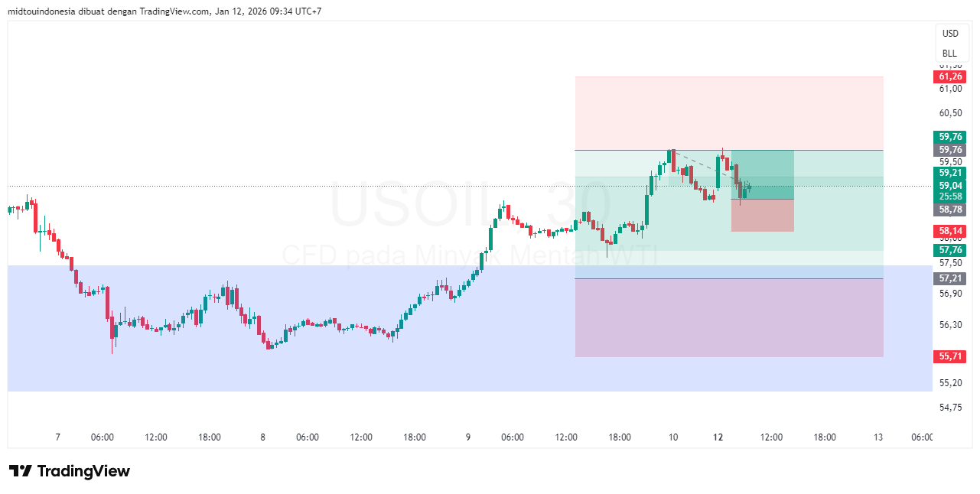Viewport: 980px width, 494px height.
Task: Select the gray 57,21 price label
Action: click(x=950, y=278)
